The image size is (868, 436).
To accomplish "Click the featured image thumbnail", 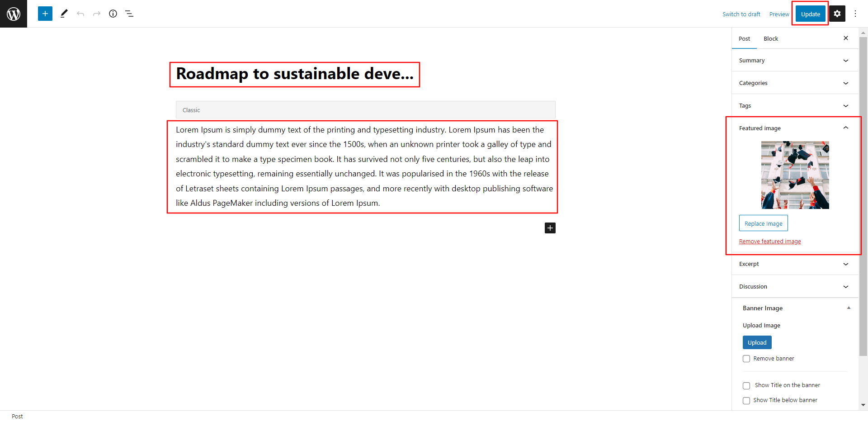I will coord(795,175).
